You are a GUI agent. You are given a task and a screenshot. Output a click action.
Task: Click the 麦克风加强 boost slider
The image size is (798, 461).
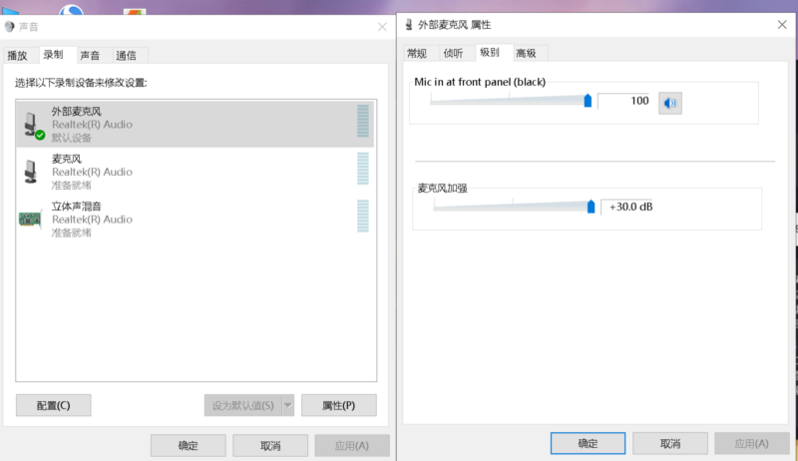pos(512,207)
